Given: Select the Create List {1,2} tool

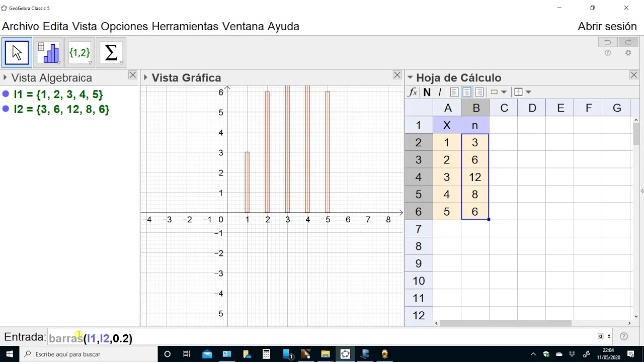Looking at the screenshot, I should [80, 52].
